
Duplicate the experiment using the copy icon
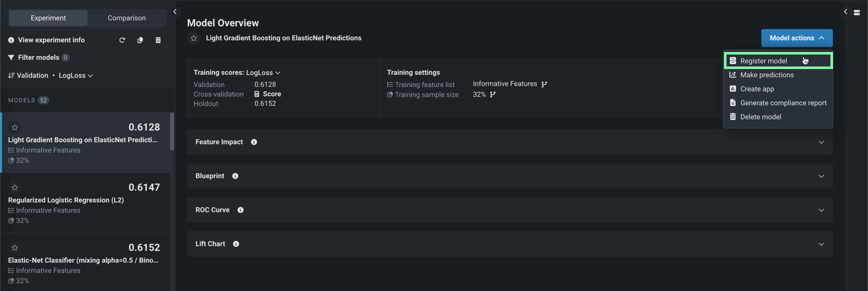tap(140, 40)
